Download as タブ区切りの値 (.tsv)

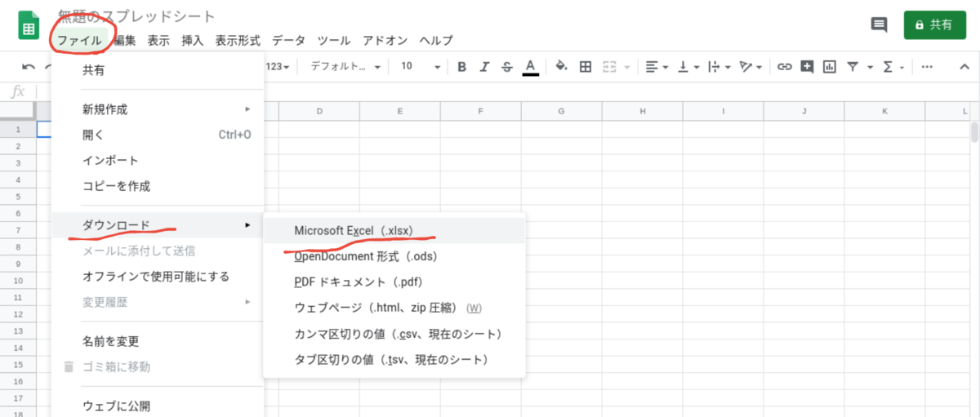(x=394, y=359)
